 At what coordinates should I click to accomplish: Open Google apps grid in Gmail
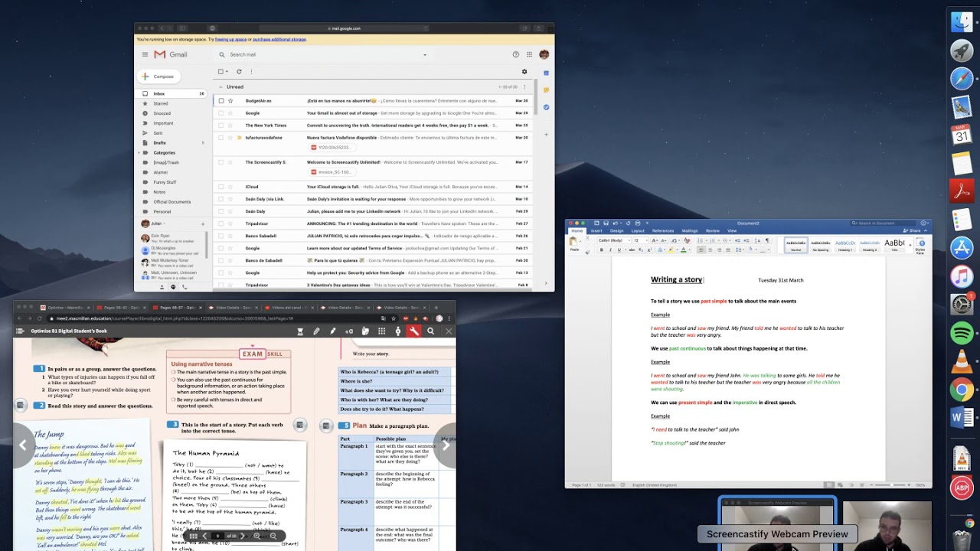point(529,54)
